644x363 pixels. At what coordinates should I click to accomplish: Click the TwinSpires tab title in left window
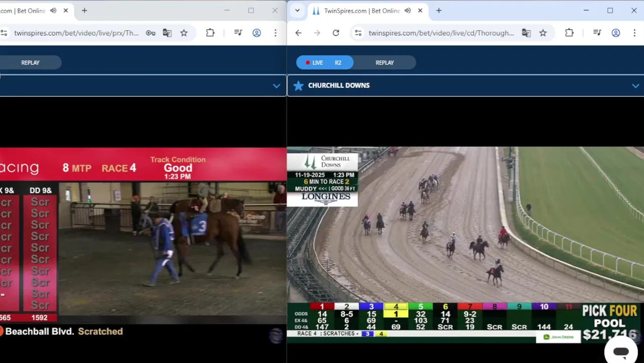click(x=23, y=11)
